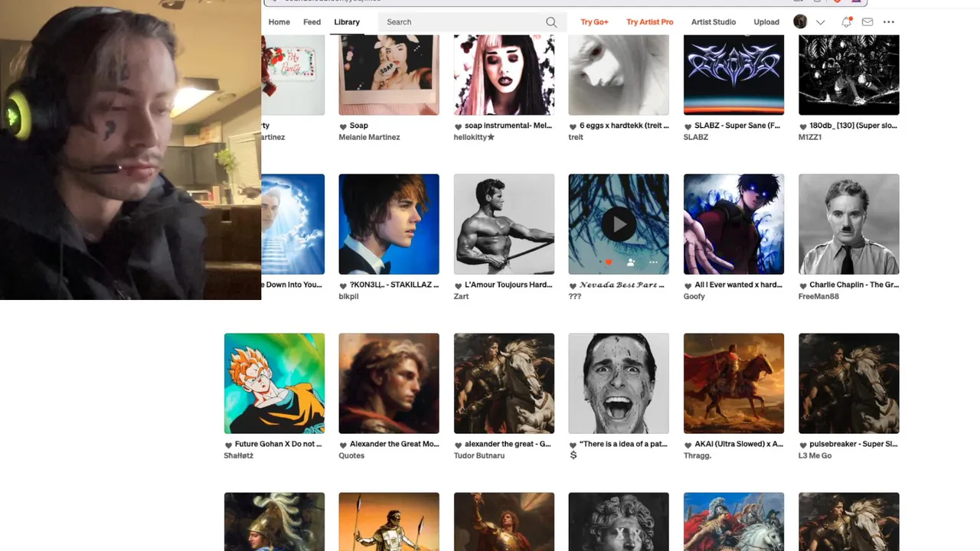Open the Future Gohan track thumbnail

click(274, 383)
